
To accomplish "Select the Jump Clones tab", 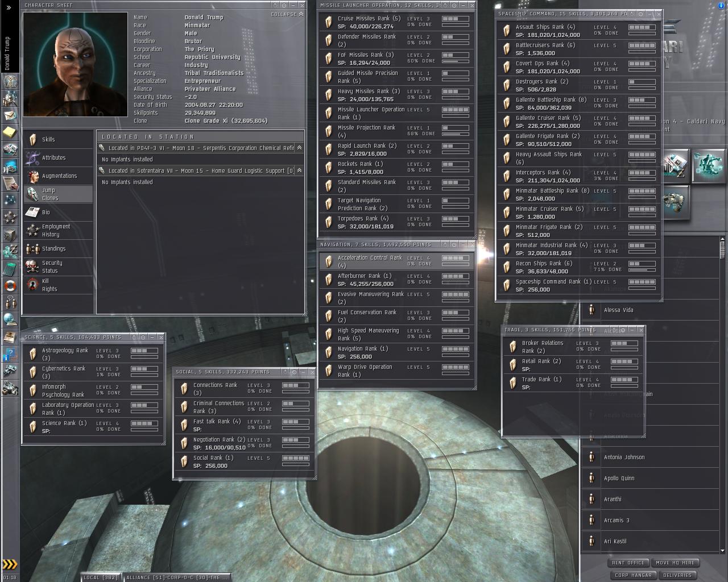I will point(58,194).
